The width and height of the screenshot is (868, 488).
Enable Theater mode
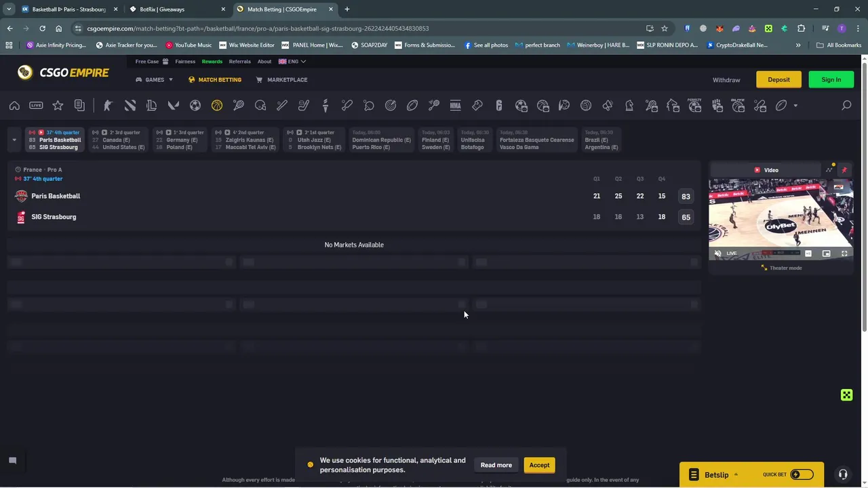click(x=781, y=268)
